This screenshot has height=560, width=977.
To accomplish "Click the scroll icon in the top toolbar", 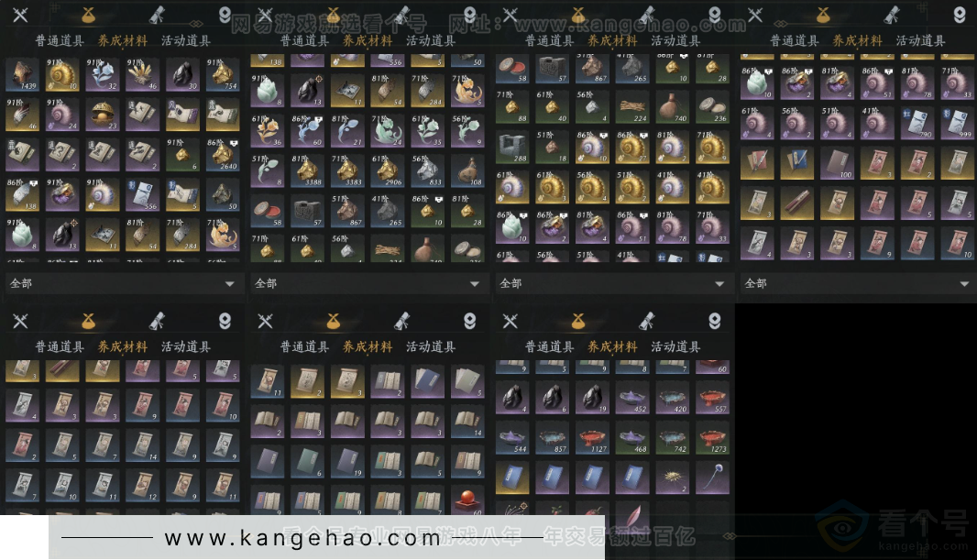I will pos(156,16).
